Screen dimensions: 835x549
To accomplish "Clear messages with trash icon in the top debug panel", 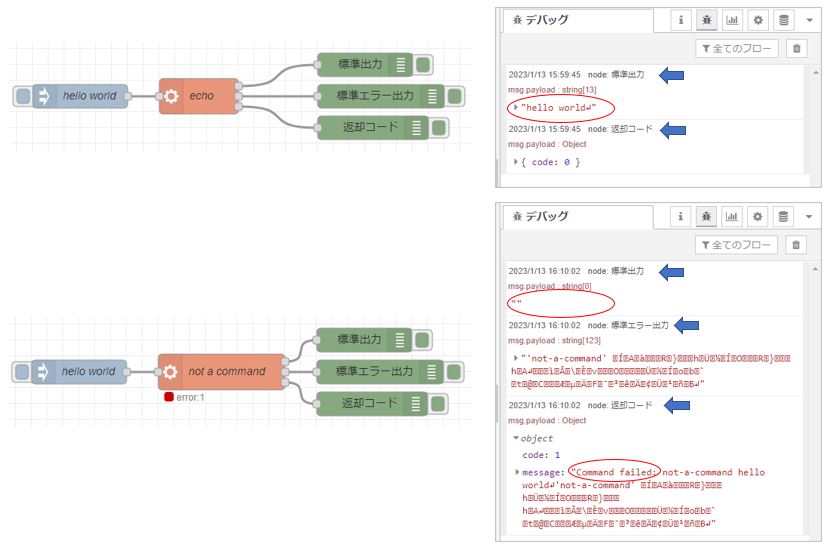I will (796, 48).
